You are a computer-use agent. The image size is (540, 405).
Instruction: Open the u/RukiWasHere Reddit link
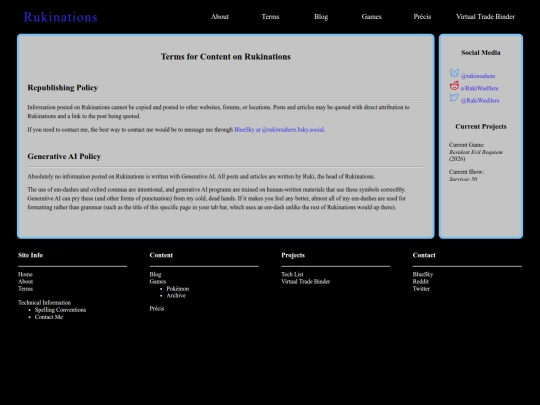tap(479, 88)
